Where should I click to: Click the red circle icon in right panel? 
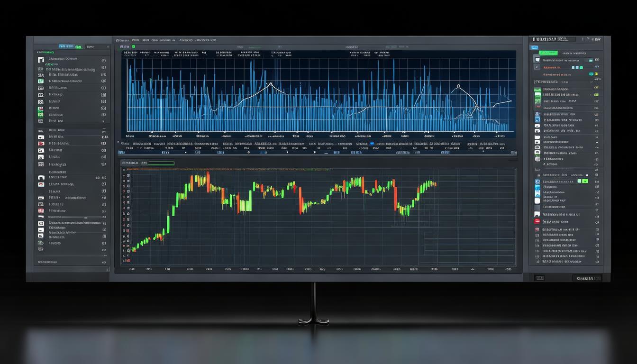(537, 221)
